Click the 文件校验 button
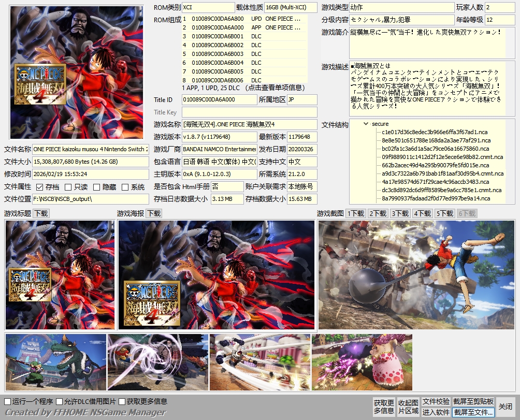520x420 pixels. pos(436,402)
